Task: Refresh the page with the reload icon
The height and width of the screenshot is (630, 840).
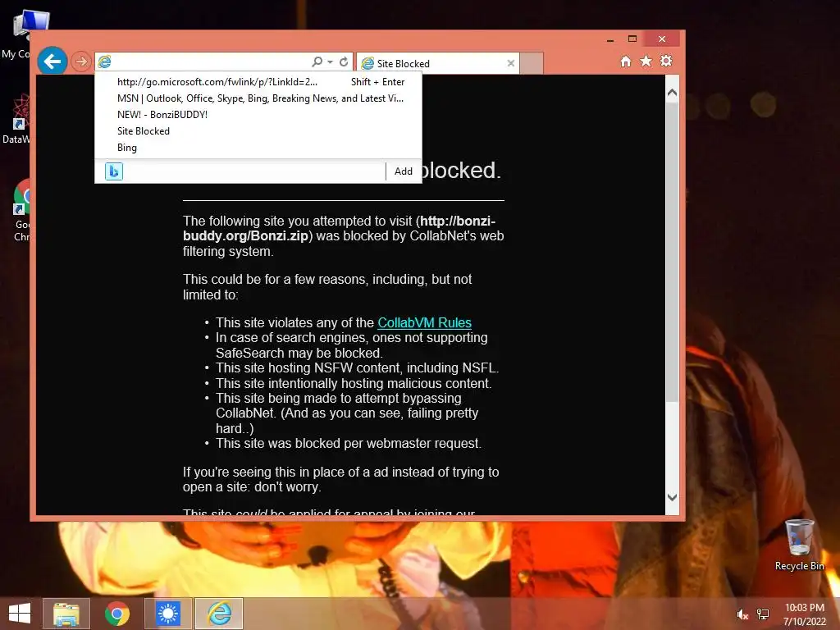Action: (344, 62)
